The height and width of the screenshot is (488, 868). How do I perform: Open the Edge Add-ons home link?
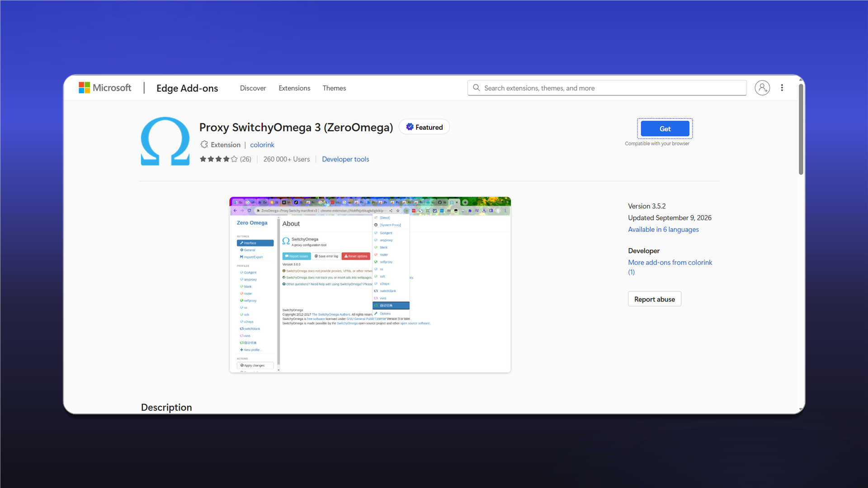(187, 88)
